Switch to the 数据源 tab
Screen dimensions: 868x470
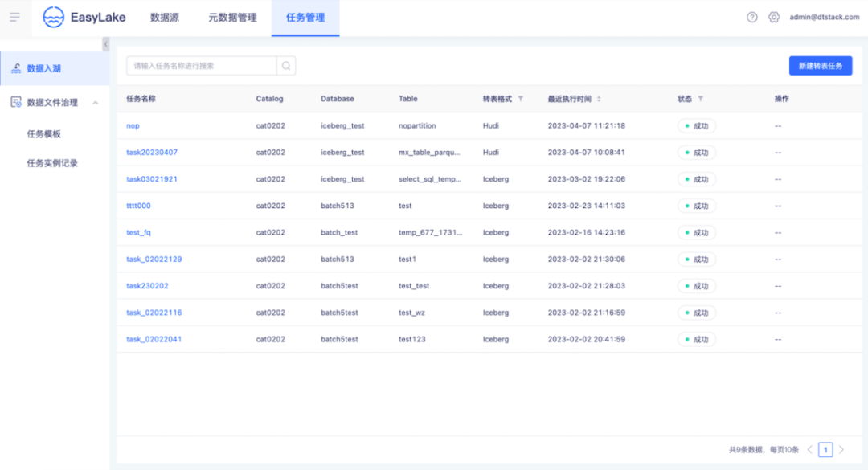coord(165,18)
